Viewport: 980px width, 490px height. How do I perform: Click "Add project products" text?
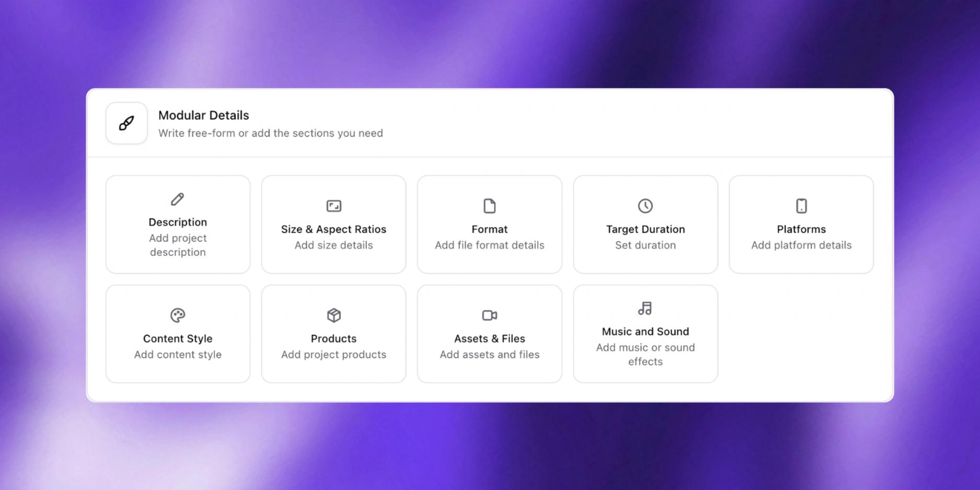pyautogui.click(x=333, y=354)
